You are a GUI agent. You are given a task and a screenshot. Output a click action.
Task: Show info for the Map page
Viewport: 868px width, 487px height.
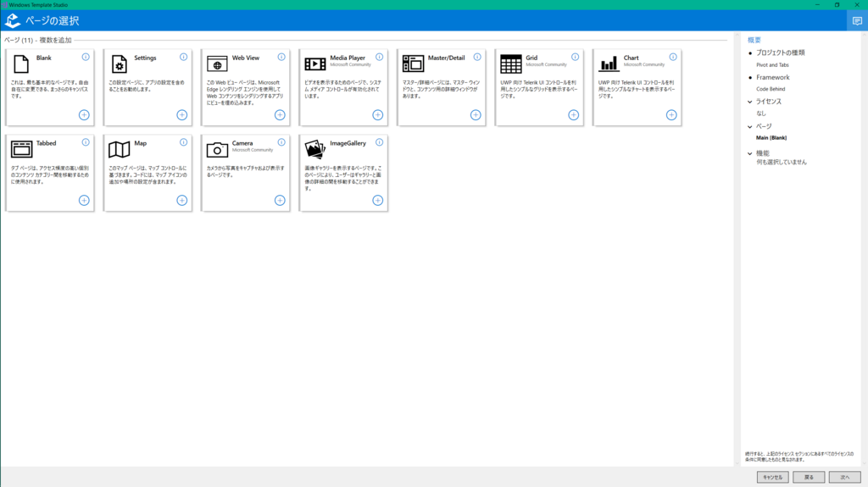pos(184,142)
